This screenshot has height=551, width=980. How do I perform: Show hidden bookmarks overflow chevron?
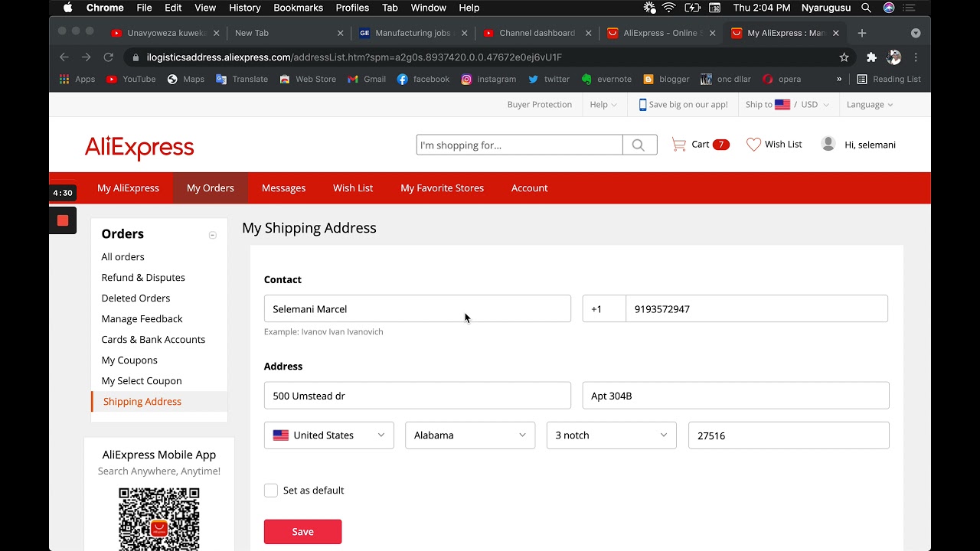tap(839, 79)
